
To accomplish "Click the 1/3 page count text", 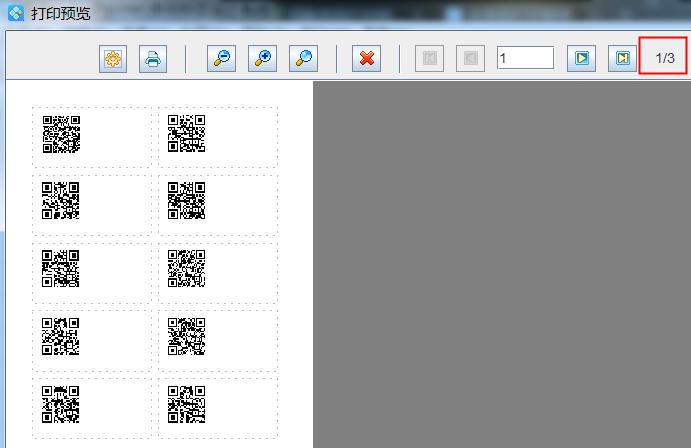I will 665,58.
